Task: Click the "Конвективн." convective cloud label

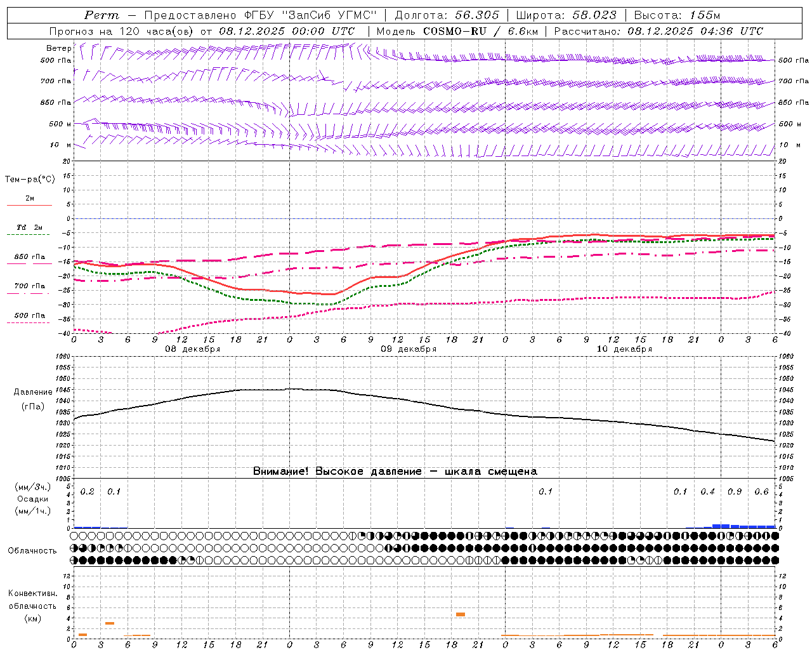Action: pyautogui.click(x=32, y=594)
